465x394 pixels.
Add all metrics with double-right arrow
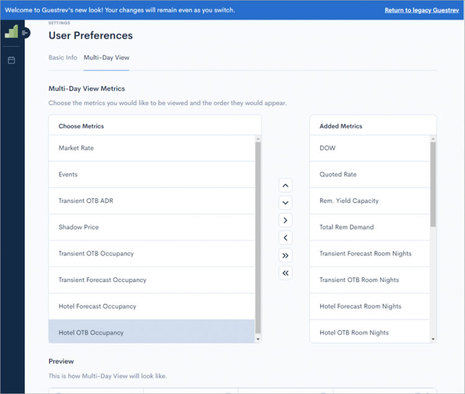click(x=285, y=256)
